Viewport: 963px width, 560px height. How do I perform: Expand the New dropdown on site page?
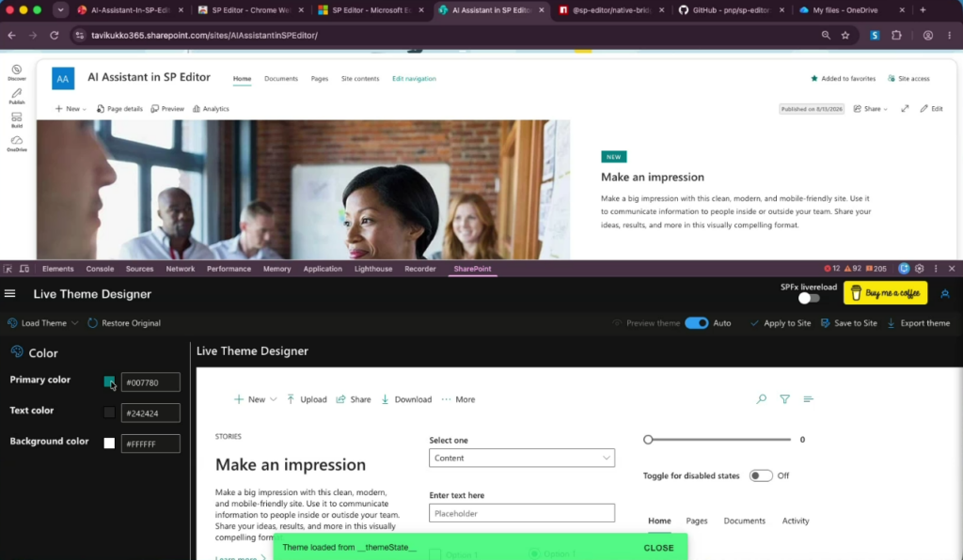[71, 109]
